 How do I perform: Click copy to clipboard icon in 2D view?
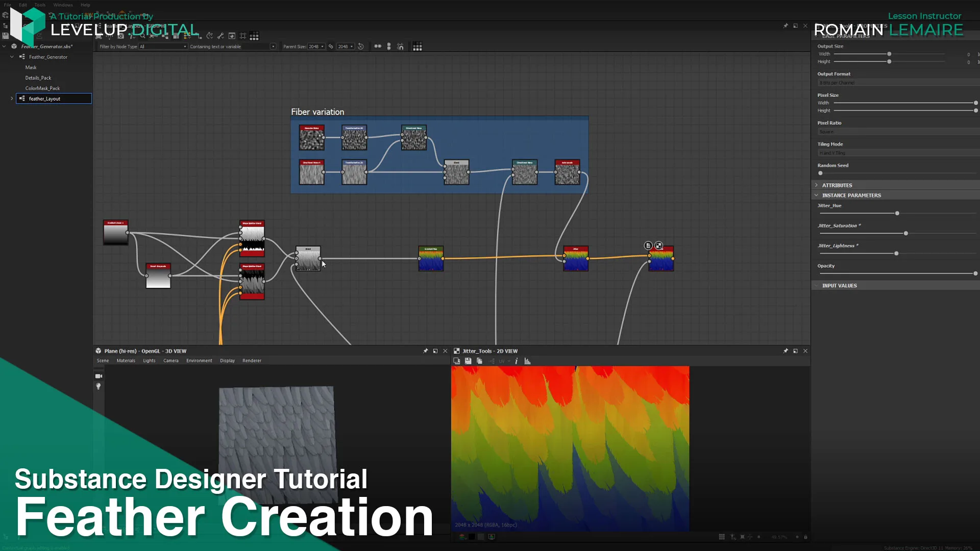pyautogui.click(x=479, y=361)
